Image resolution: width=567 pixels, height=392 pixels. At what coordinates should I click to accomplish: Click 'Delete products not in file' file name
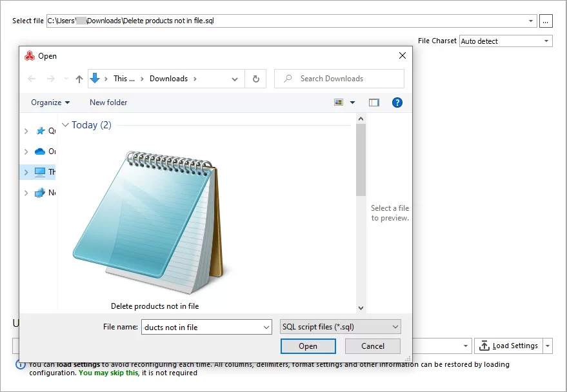pyautogui.click(x=155, y=306)
